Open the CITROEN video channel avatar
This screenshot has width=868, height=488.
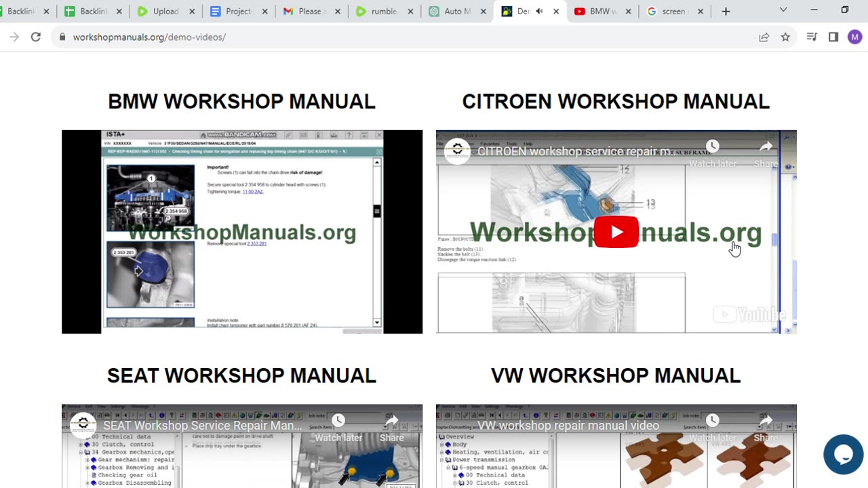pos(457,151)
